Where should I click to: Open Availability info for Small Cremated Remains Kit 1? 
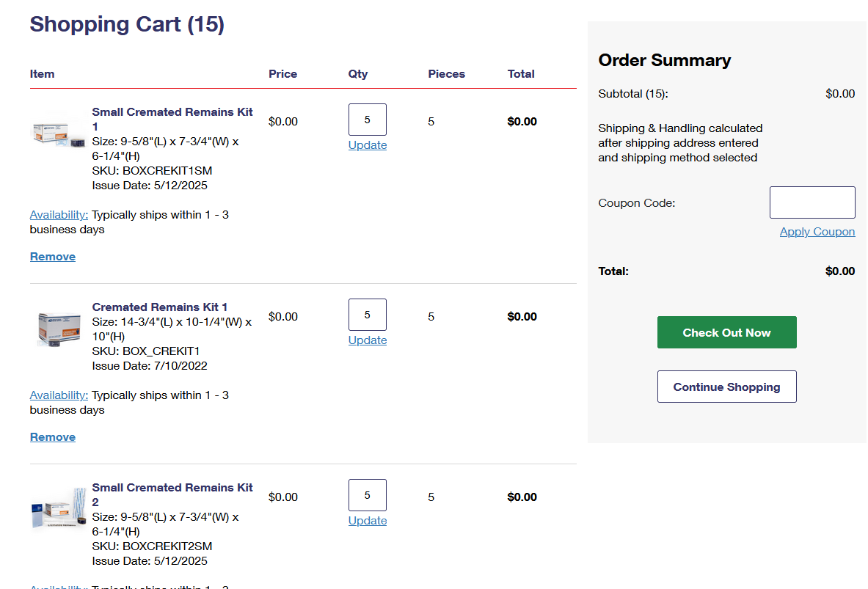(x=59, y=215)
